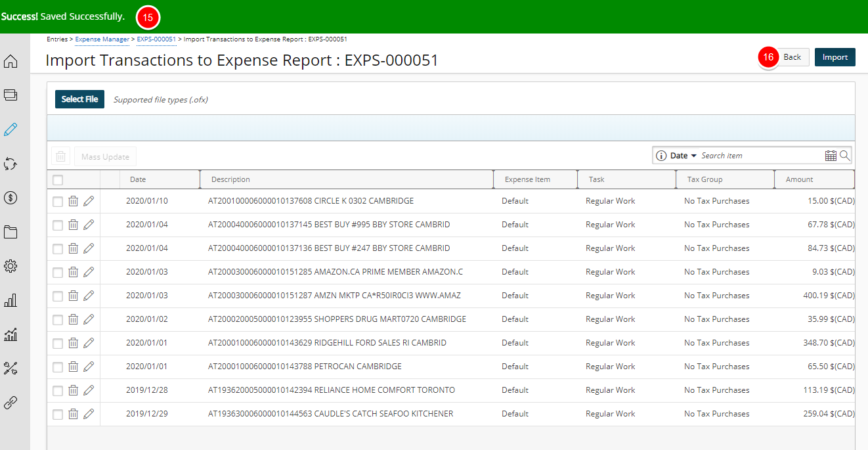Open the analytics trend chart sidebar icon
The image size is (868, 450).
coord(11,335)
